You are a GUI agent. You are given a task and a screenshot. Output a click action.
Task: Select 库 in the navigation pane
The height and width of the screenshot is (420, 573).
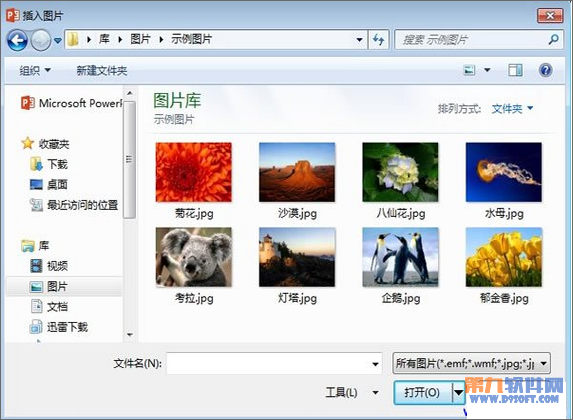tap(35, 246)
